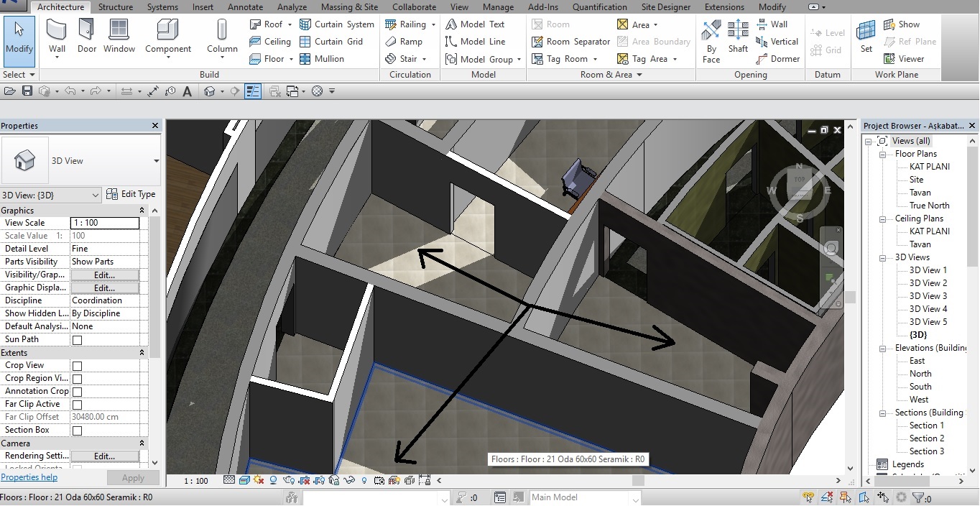Click the Save icon in quick access toolbar
The height and width of the screenshot is (506, 980).
coord(27,91)
